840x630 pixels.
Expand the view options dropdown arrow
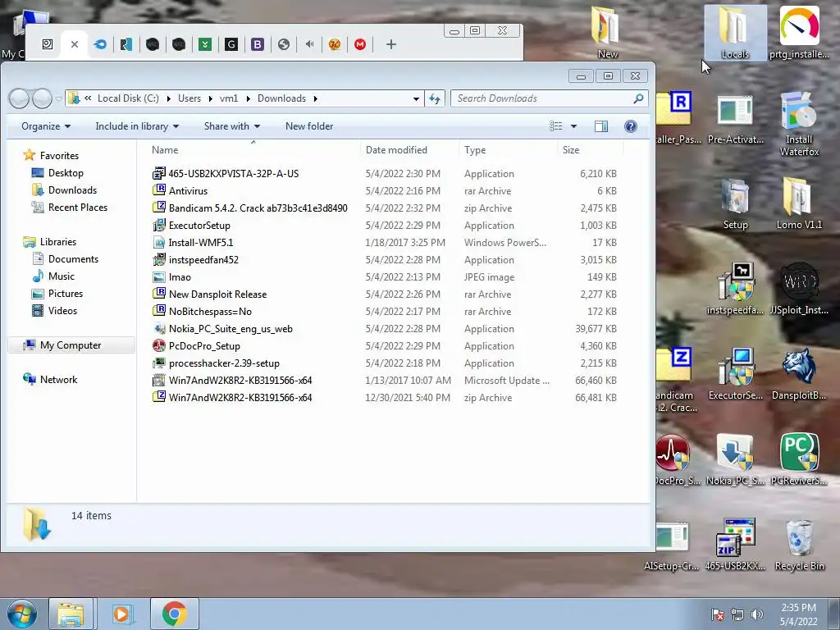[573, 126]
